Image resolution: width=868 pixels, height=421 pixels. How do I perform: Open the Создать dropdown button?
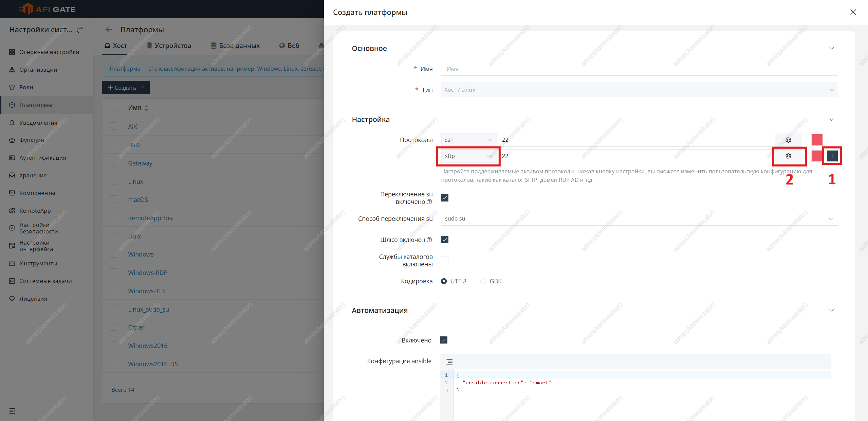[x=126, y=88]
